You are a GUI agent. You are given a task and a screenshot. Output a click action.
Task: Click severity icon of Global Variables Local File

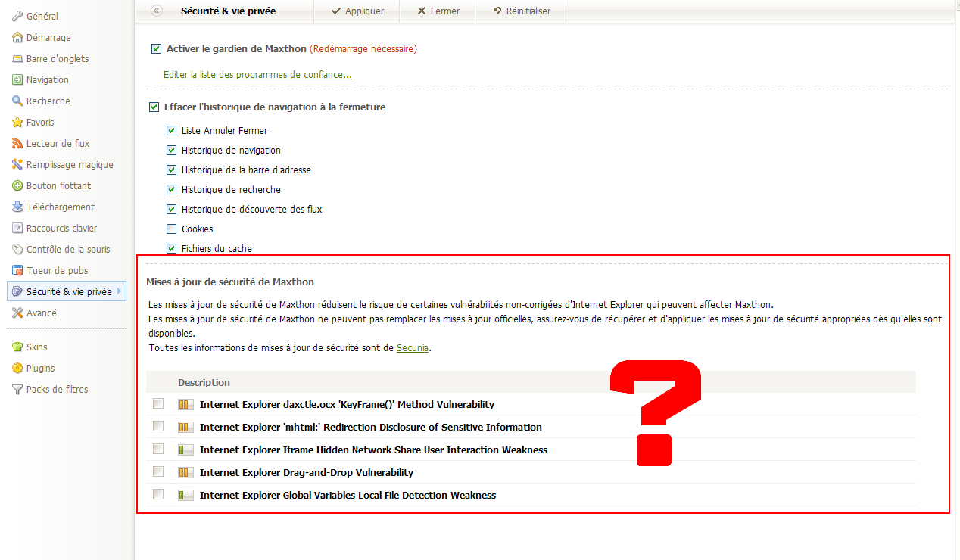coord(185,496)
